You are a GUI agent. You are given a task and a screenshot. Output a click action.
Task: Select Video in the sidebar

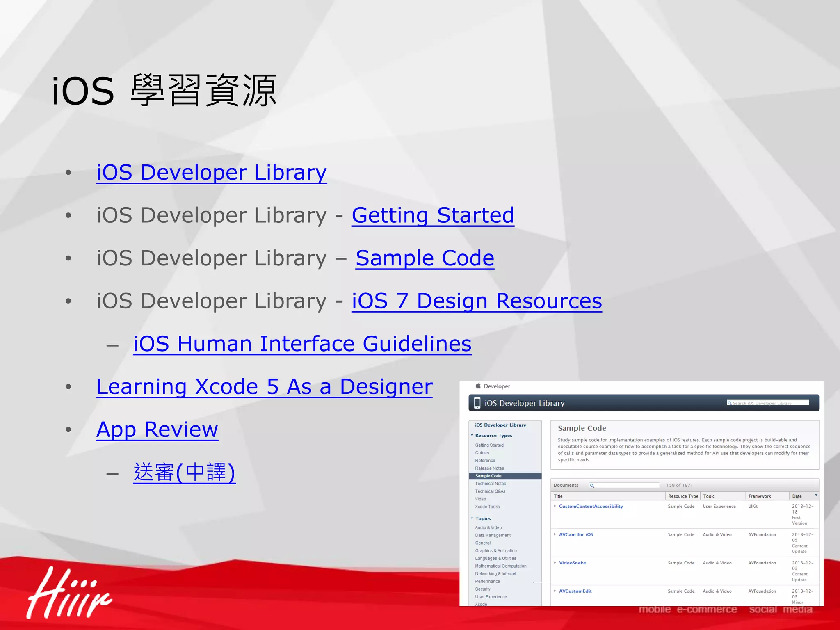480,499
